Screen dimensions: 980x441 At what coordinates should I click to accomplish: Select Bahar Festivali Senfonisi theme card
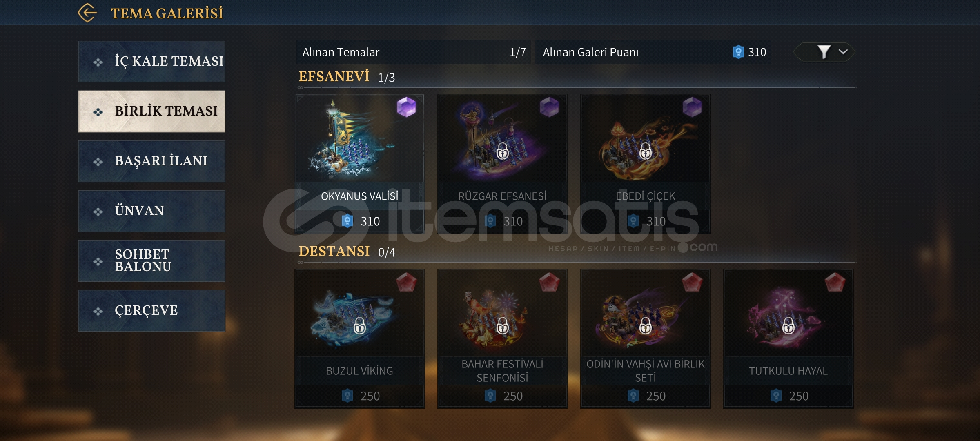[x=503, y=339]
